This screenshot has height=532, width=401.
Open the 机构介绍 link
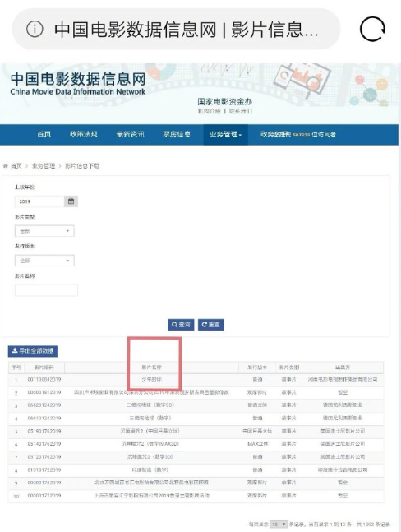pyautogui.click(x=210, y=111)
